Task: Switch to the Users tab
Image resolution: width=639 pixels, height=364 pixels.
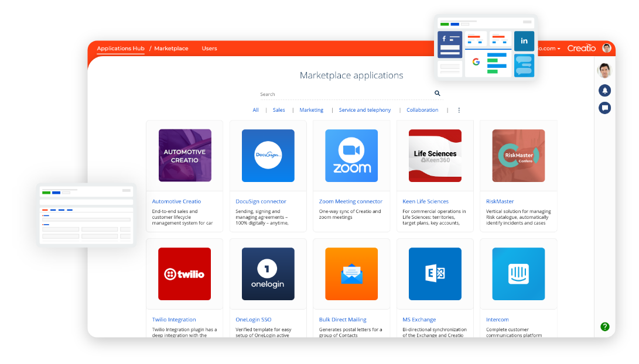Action: tap(210, 49)
